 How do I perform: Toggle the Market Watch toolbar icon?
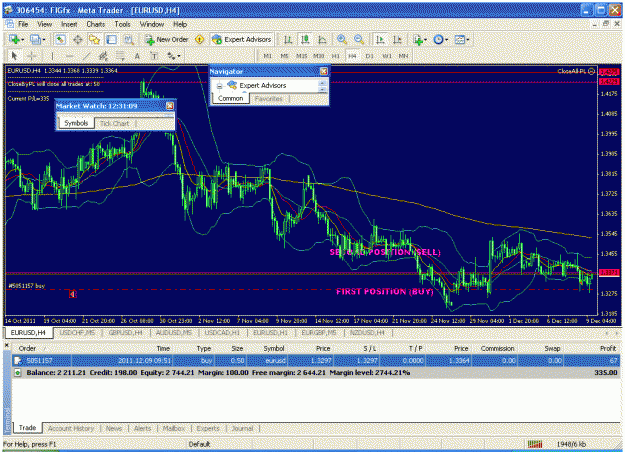[x=60, y=39]
